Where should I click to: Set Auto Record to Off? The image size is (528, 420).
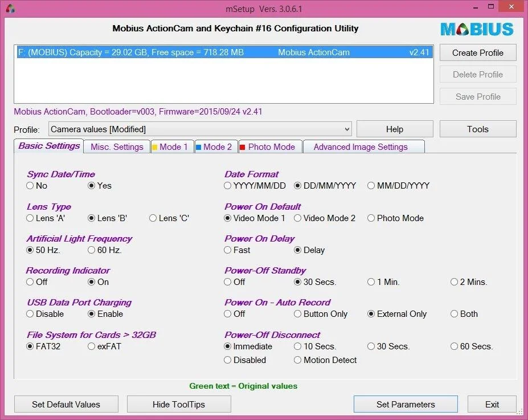[x=234, y=314]
